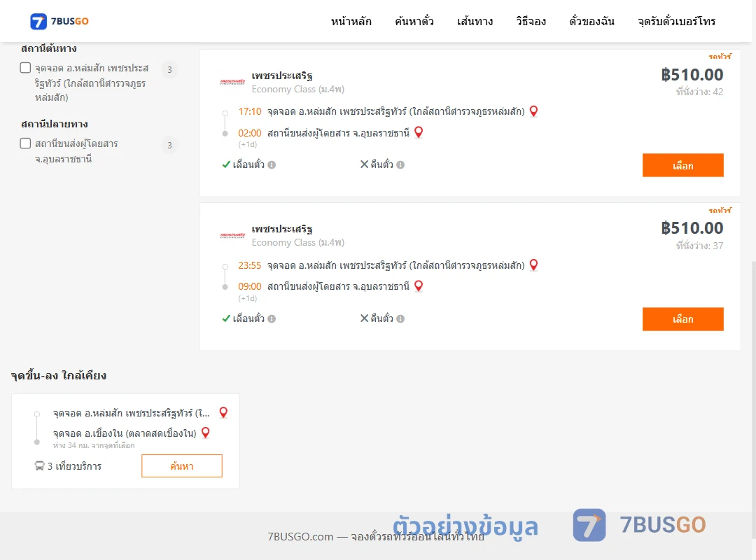Click จุดขึ้น-ลง ใกล้เคียง heading
Screen dimensions: 756x560
(x=59, y=375)
